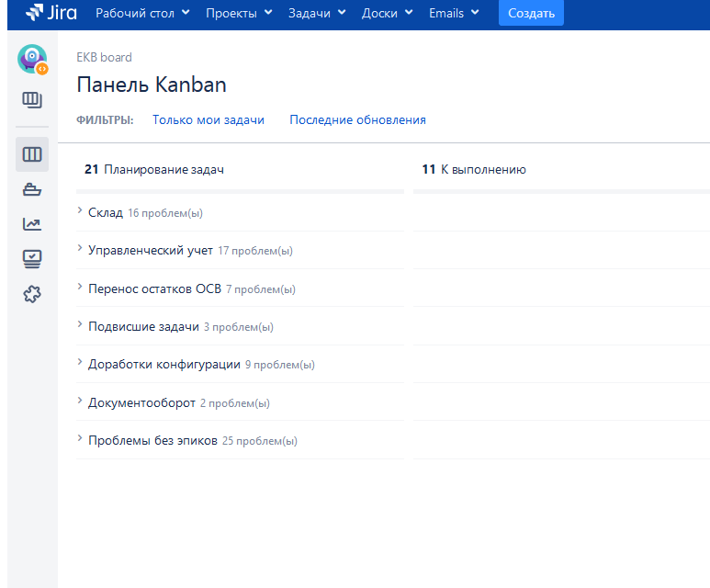
Task: Expand the Проблемы без эпиков swimlane chevron
Action: point(80,437)
